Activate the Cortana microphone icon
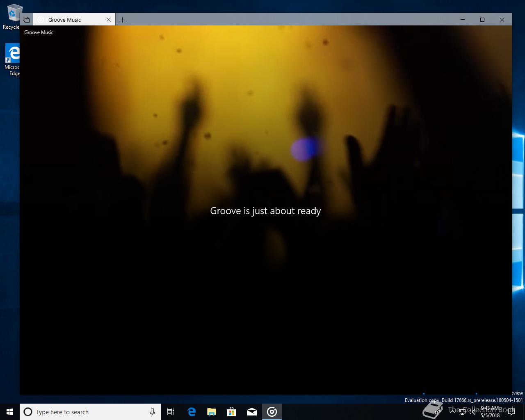This screenshot has width=525, height=420. click(x=152, y=412)
